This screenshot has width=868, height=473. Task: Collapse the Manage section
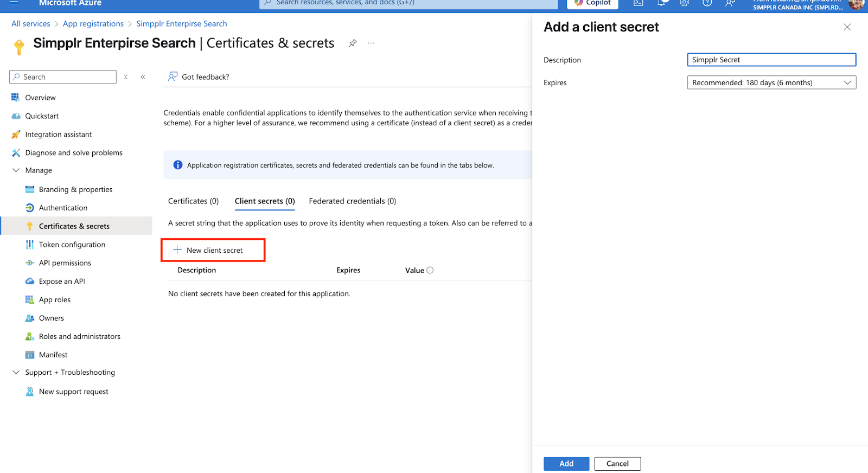point(16,170)
